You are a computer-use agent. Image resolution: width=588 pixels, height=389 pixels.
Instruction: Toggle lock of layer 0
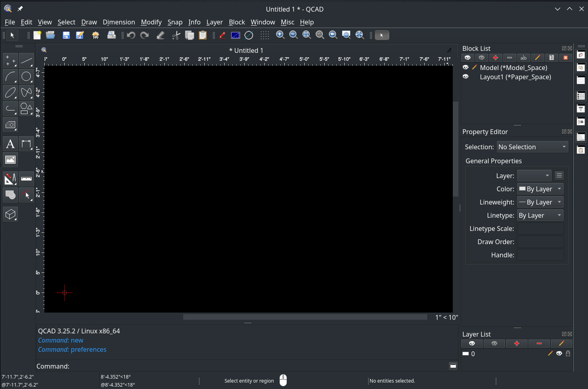click(x=568, y=353)
